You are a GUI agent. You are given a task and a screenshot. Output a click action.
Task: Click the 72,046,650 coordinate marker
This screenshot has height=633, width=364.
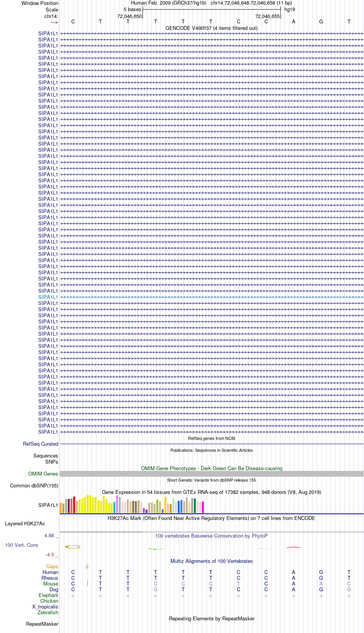click(x=130, y=16)
